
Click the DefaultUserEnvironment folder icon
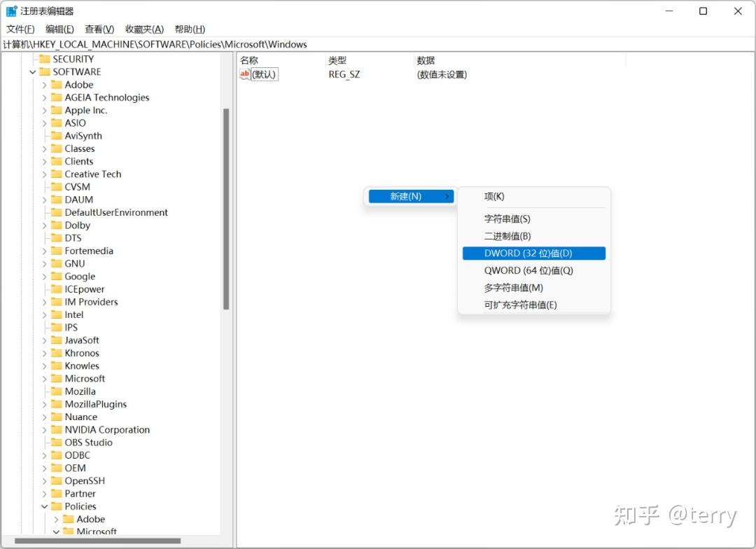pyautogui.click(x=57, y=212)
